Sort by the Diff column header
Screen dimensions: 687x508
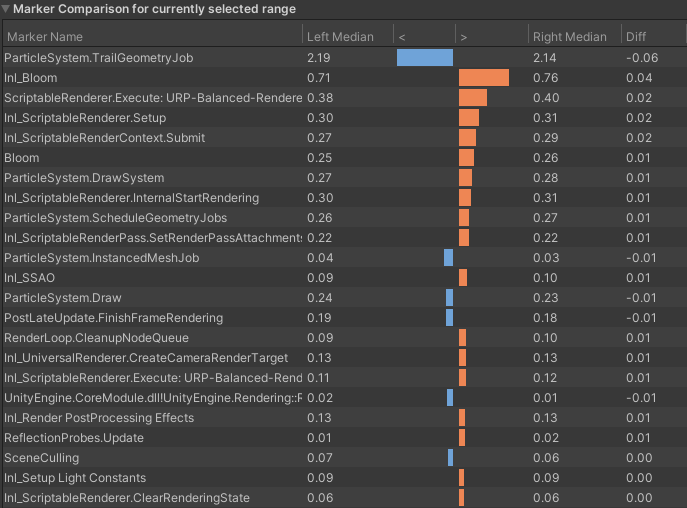coord(636,37)
